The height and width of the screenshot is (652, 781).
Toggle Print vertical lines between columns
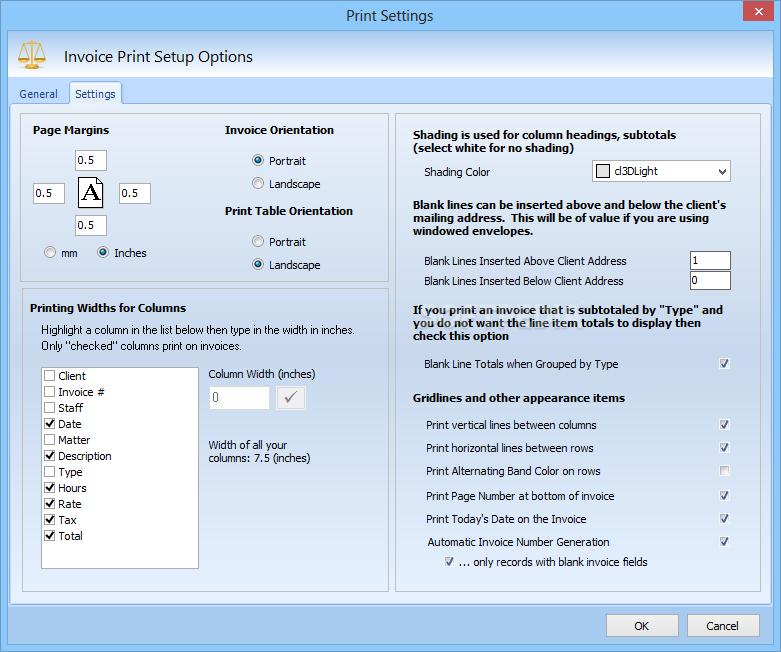(724, 424)
